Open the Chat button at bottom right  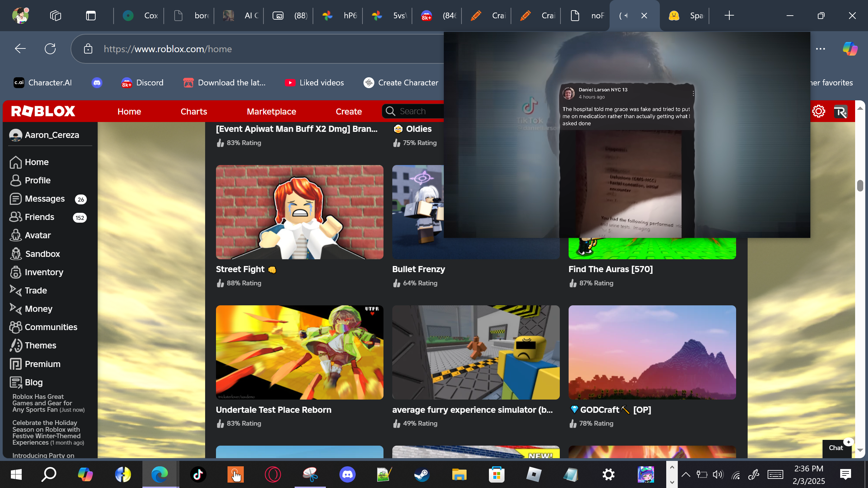tap(836, 448)
